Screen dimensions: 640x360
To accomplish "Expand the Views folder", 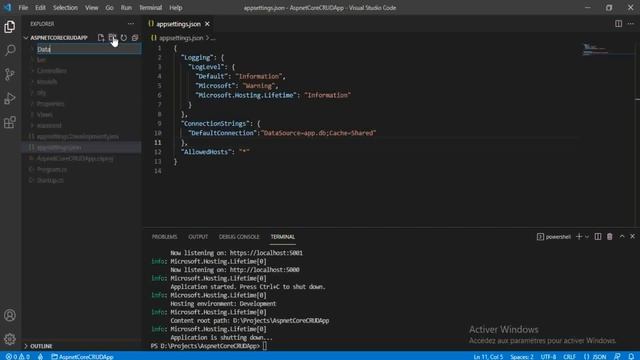I will click(x=44, y=115).
